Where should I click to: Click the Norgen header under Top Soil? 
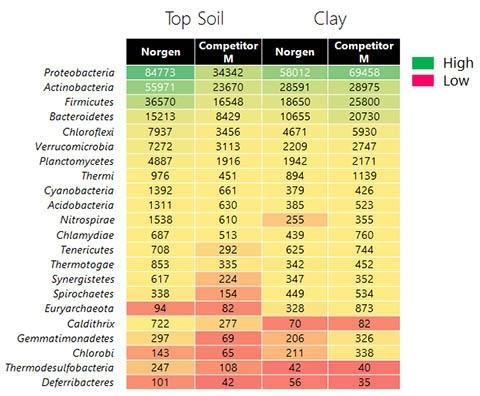tap(160, 52)
